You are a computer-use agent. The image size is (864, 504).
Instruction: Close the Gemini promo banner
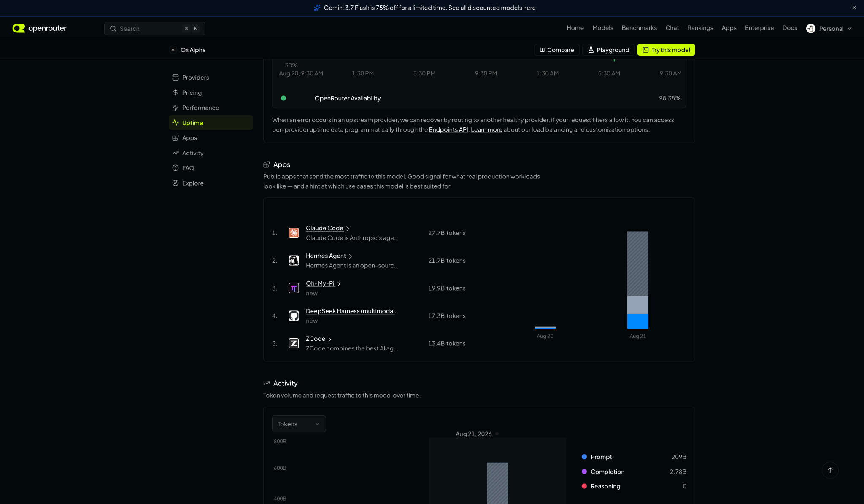pos(854,8)
